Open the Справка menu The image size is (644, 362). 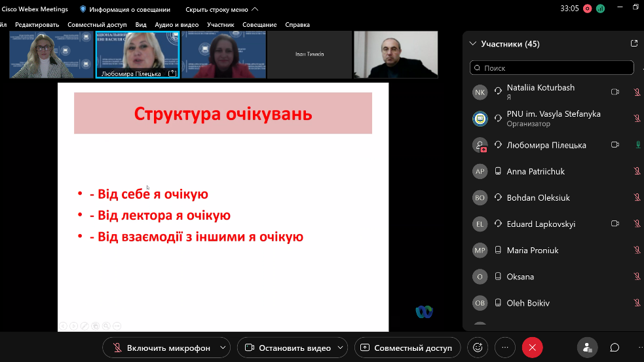[297, 25]
